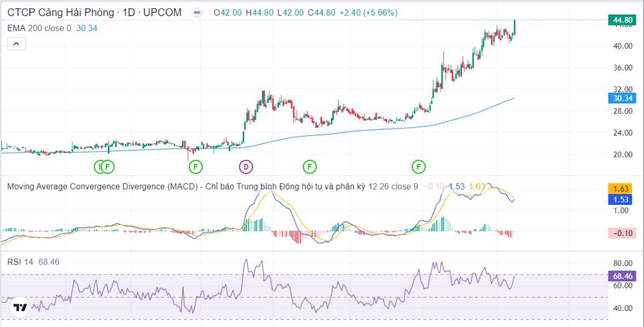The image size is (644, 327).
Task: Click the 1D interval in the chart title
Action: 128,12
